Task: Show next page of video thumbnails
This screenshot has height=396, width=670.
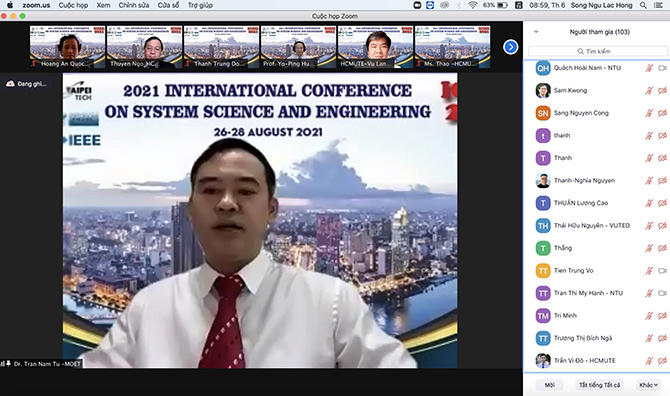Action: tap(511, 47)
